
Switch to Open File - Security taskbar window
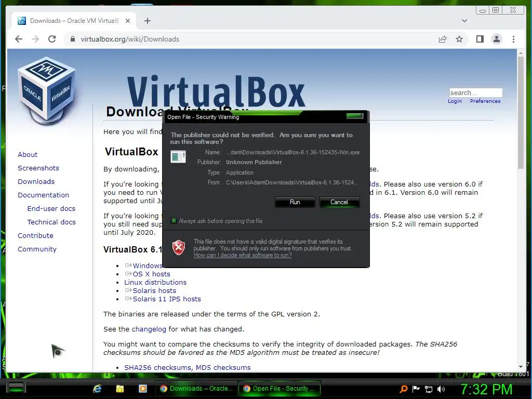280,389
